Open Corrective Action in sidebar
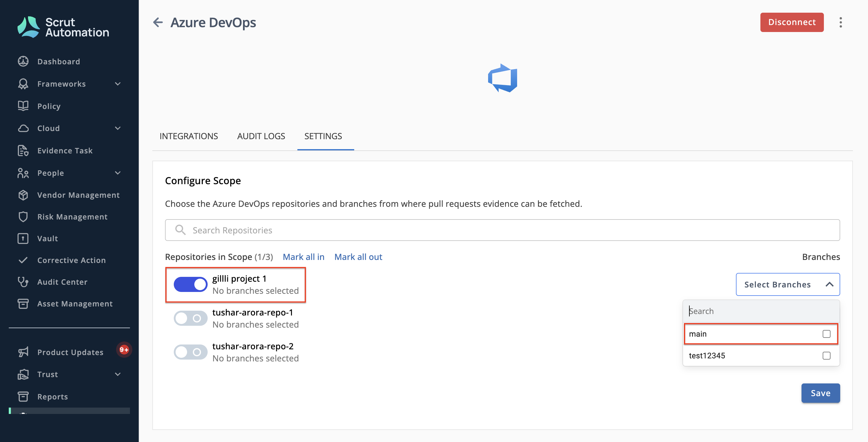The width and height of the screenshot is (868, 442). (71, 260)
